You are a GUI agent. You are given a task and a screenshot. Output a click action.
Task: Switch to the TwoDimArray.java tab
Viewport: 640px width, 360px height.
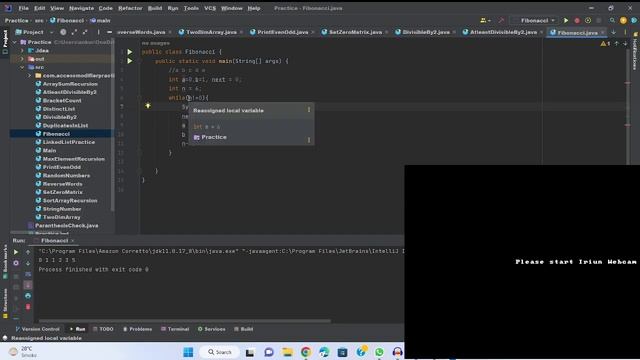pos(211,32)
